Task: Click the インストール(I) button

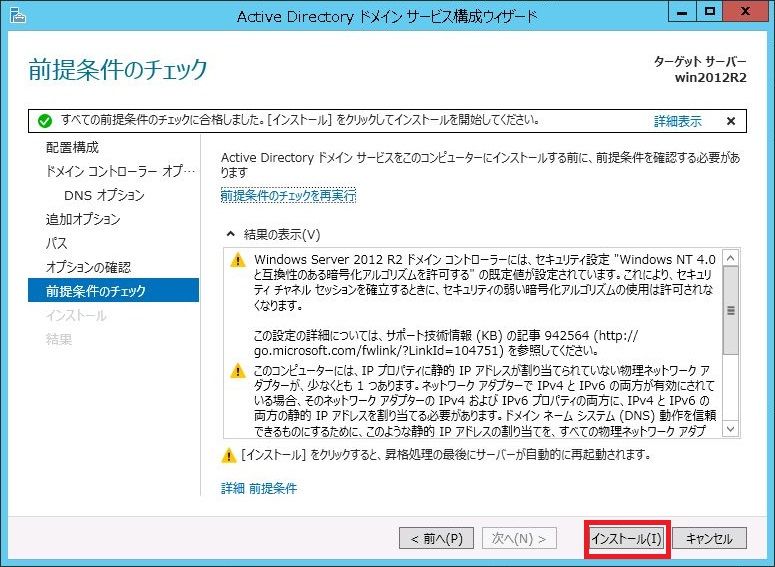Action: click(626, 538)
